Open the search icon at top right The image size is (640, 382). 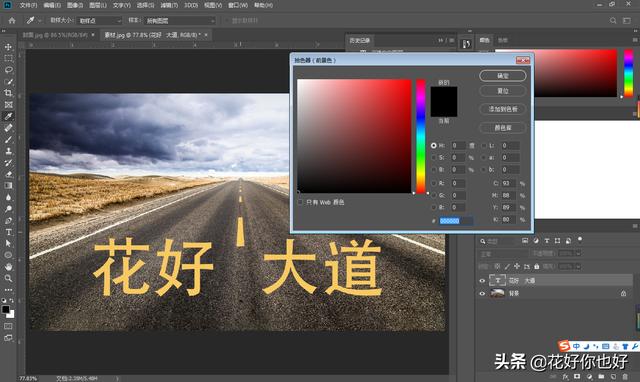point(613,20)
